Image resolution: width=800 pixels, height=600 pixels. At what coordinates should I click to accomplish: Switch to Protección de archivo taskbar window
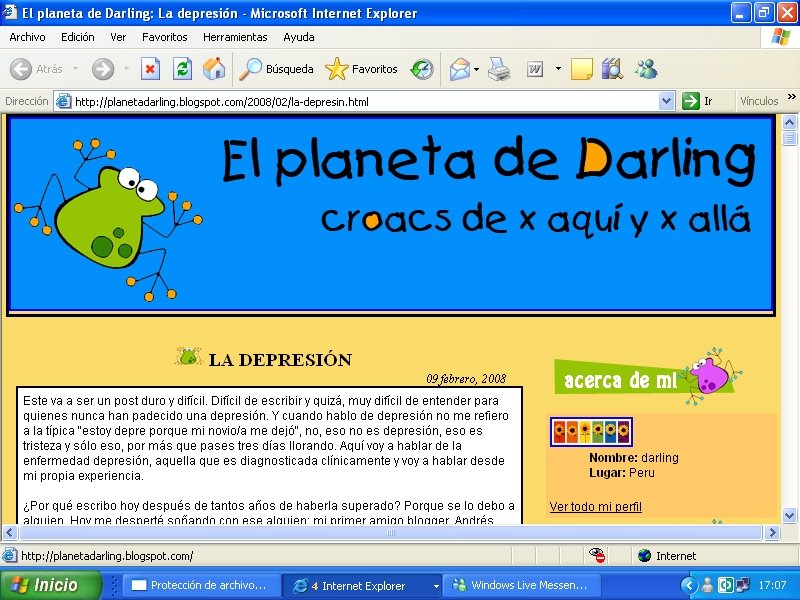[202, 585]
